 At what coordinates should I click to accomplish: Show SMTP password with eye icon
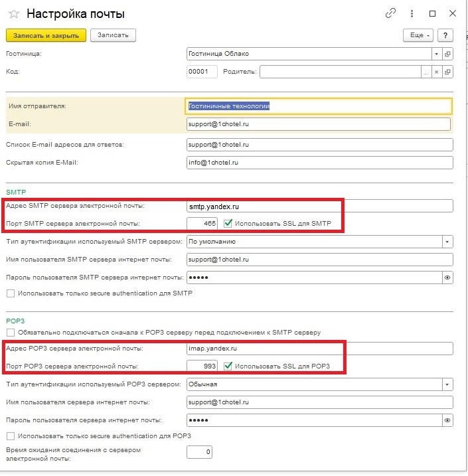coord(447,278)
